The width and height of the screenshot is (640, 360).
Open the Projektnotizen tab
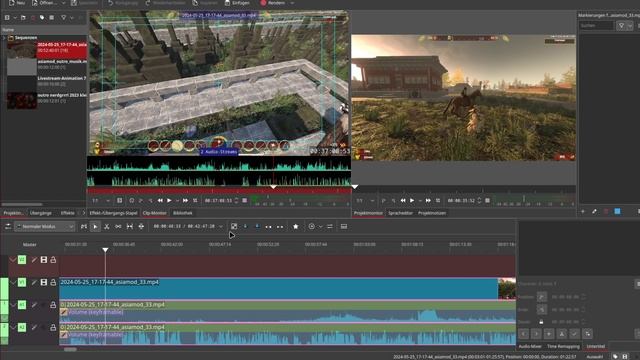(432, 213)
